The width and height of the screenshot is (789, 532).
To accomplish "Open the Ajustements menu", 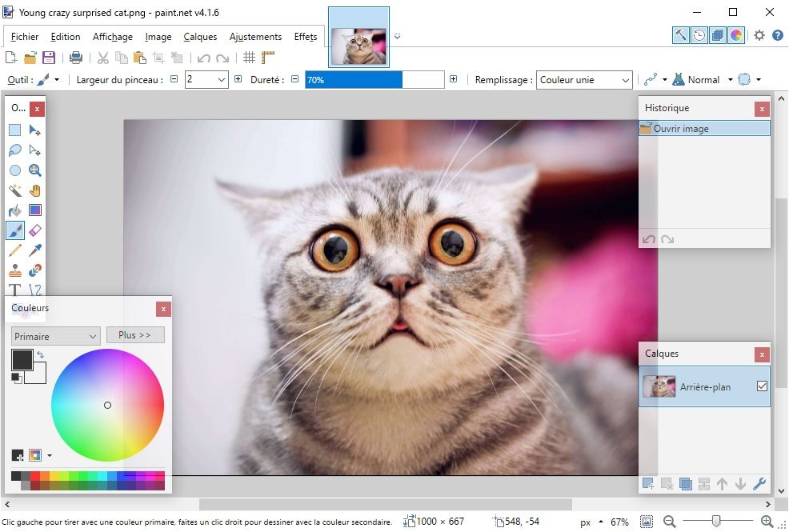I will [x=255, y=37].
